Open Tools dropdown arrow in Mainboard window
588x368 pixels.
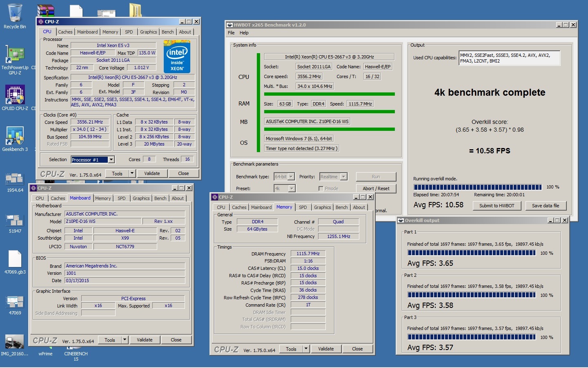(125, 340)
